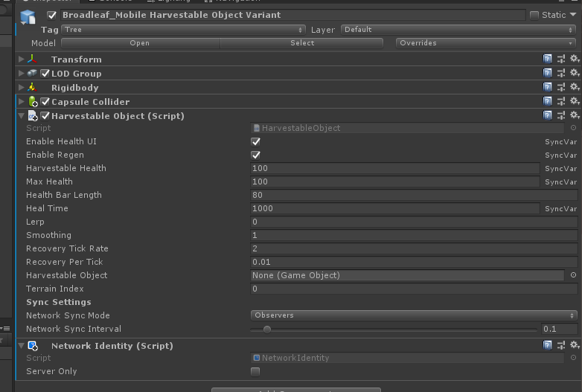Open Network Identity gear settings menu
The height and width of the screenshot is (392, 582).
(x=574, y=346)
